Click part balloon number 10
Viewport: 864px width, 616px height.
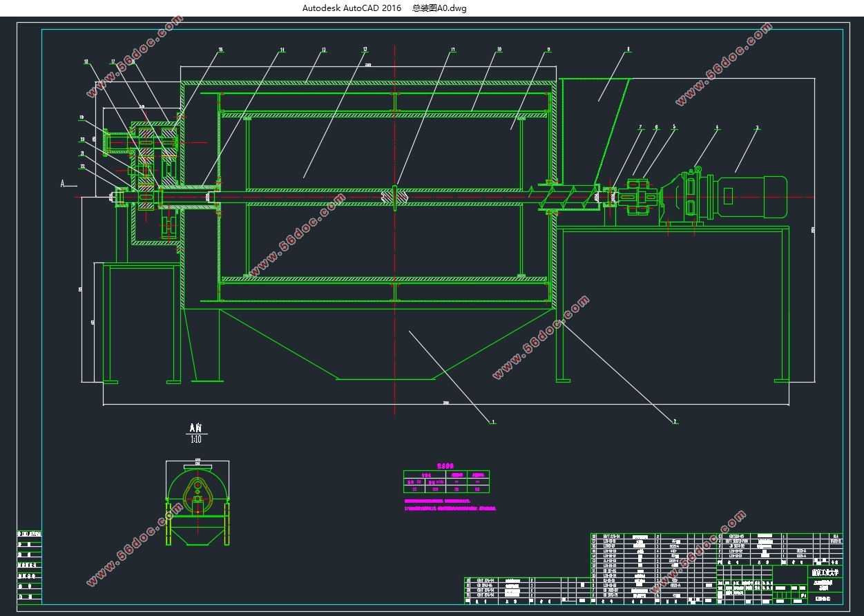point(499,50)
